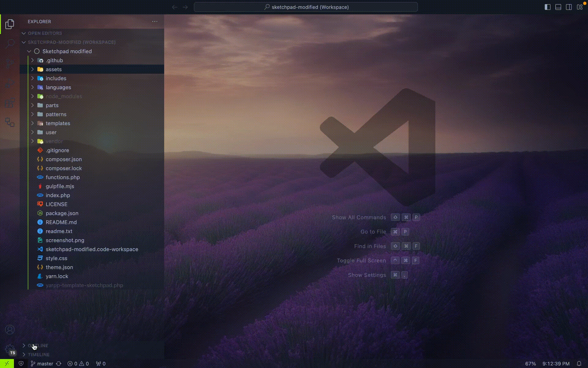Open functions.php file
This screenshot has width=588, height=368.
click(63, 177)
